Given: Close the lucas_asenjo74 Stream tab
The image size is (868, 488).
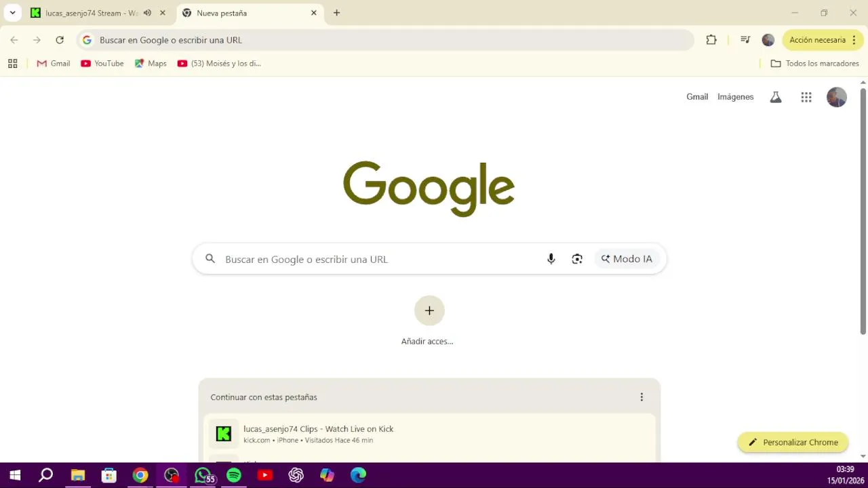Looking at the screenshot, I should 163,13.
